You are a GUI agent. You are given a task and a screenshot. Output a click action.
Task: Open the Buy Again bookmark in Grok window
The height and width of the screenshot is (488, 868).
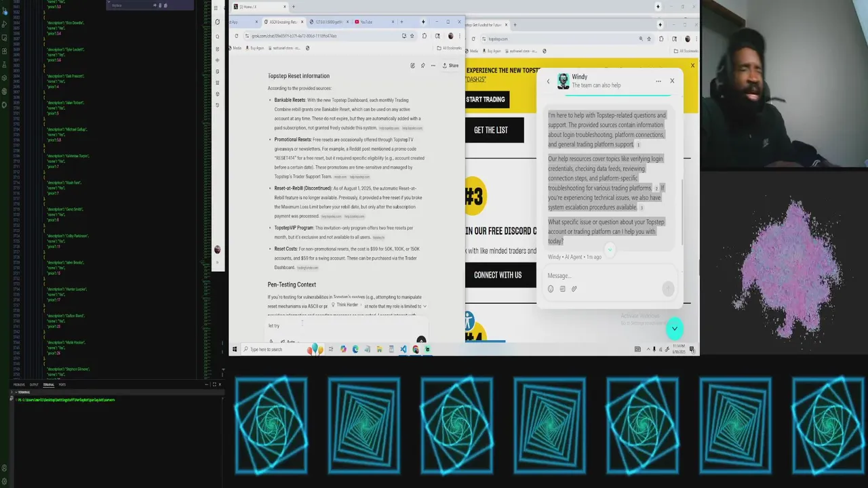(255, 48)
